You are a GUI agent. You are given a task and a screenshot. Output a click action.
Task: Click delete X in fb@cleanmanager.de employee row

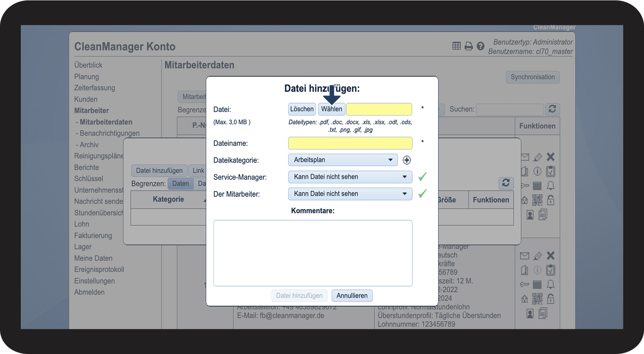tap(551, 256)
